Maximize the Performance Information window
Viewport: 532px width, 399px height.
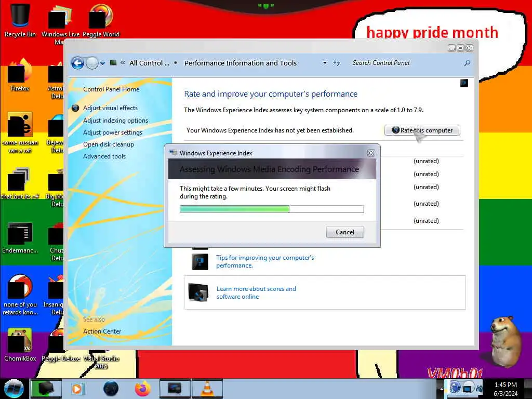[460, 48]
